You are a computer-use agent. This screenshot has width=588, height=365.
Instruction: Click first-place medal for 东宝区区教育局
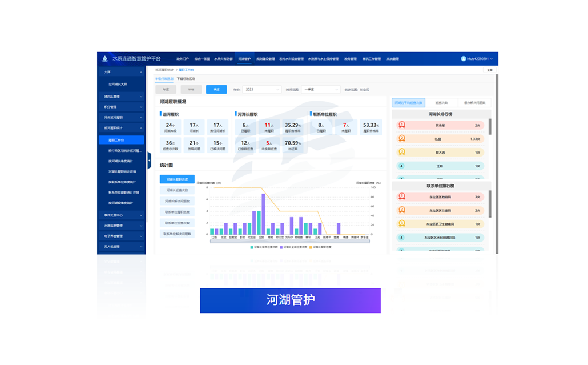pos(402,196)
